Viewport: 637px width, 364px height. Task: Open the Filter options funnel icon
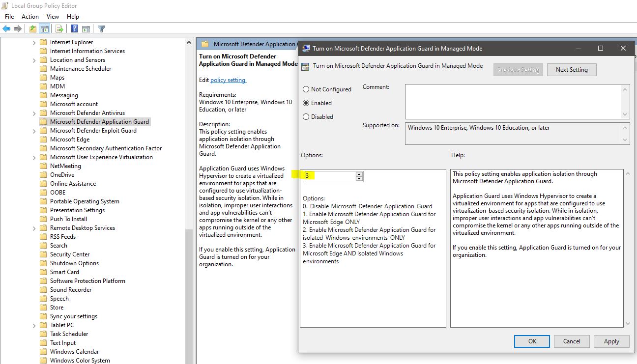101,28
